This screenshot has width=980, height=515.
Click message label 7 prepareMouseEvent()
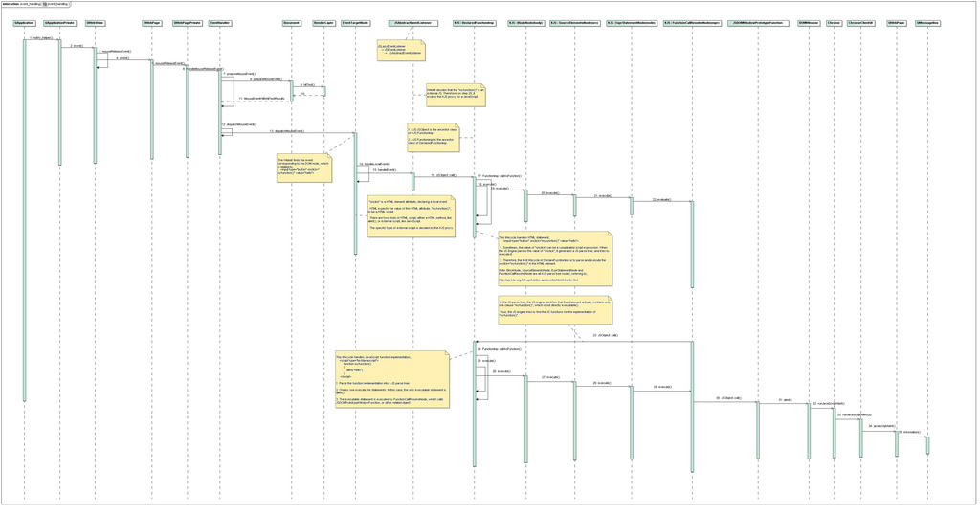[239, 74]
